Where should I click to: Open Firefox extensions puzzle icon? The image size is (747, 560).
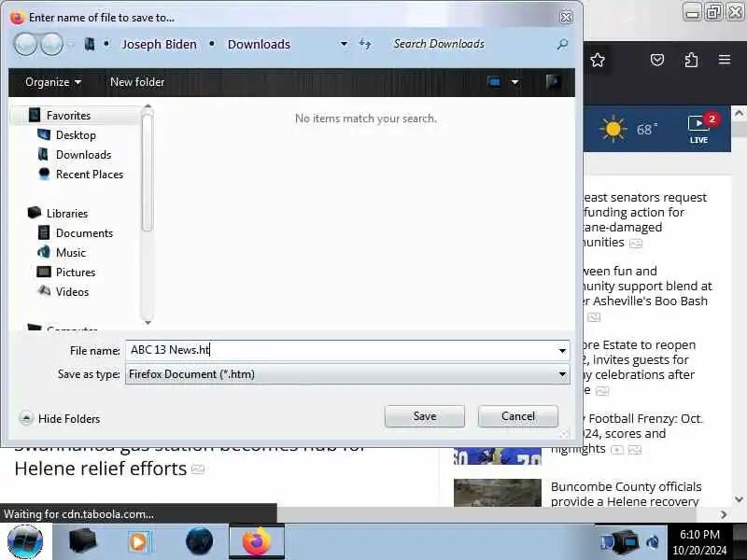(691, 60)
